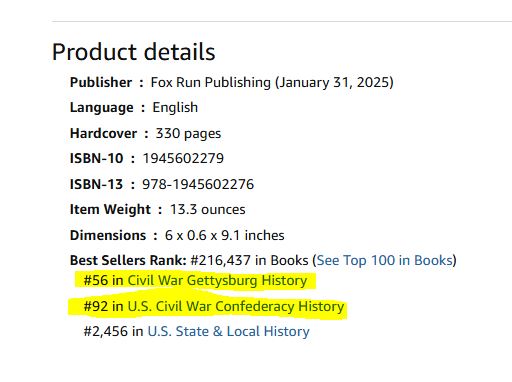The image size is (512, 382).
Task: Click the Publisher label
Action: [101, 83]
